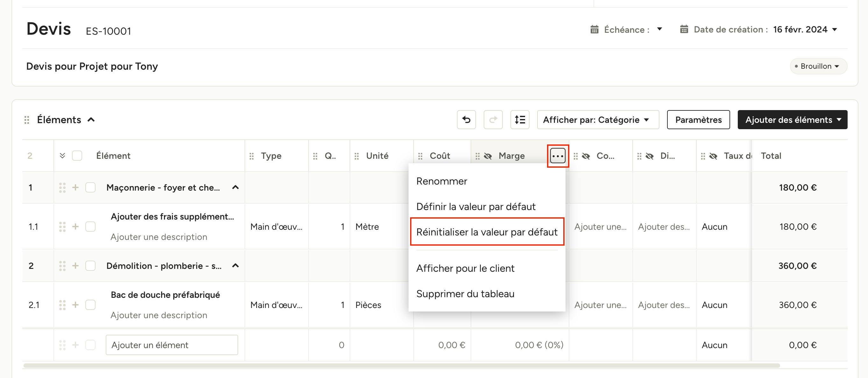Screen dimensions: 868x378
Task: Click Main d'œuv... type cell in row 1.1
Action: click(x=276, y=227)
